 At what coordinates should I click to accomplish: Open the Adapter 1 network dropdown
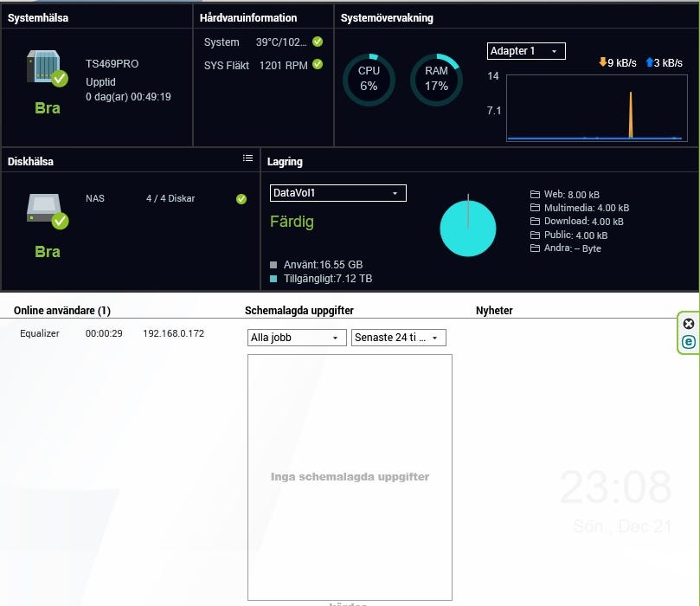point(526,51)
